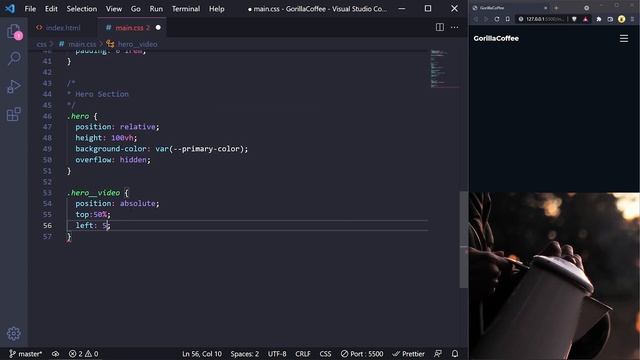Open editor More Actions ellipsis

(454, 27)
